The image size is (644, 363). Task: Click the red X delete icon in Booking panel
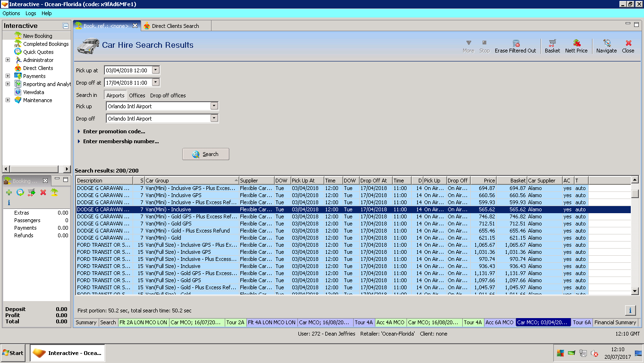pos(43,192)
